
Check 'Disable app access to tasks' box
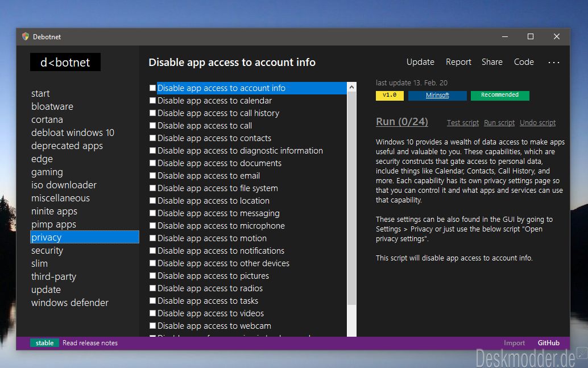pyautogui.click(x=152, y=300)
